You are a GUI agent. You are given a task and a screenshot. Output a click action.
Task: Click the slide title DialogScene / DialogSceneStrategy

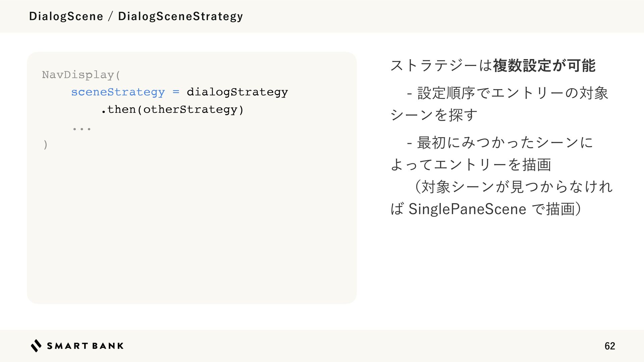[x=136, y=16]
